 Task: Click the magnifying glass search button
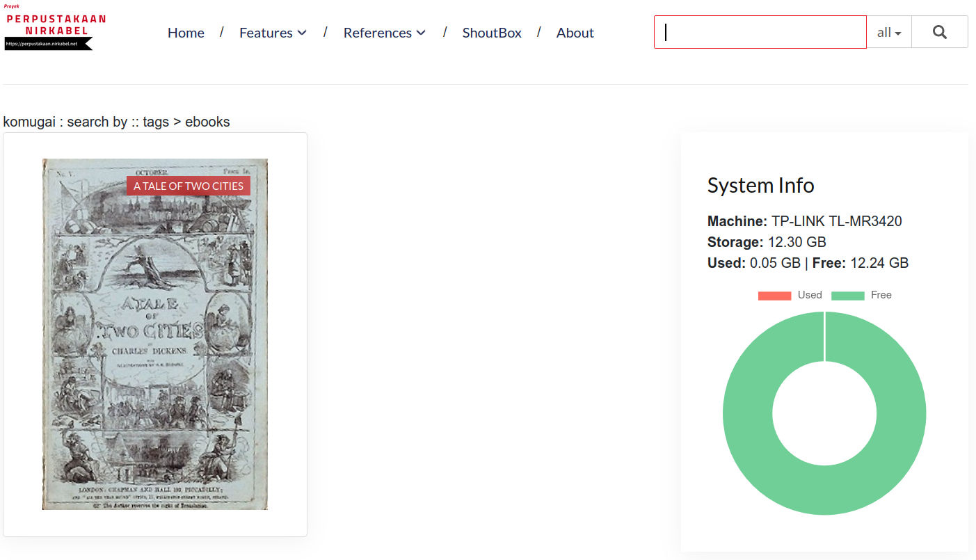pyautogui.click(x=940, y=32)
